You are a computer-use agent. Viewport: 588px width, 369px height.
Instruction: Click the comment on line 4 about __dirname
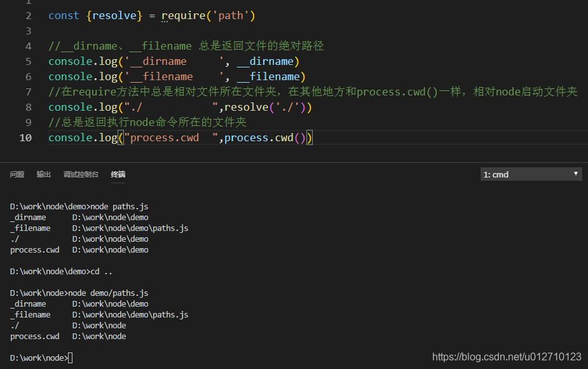pos(186,46)
